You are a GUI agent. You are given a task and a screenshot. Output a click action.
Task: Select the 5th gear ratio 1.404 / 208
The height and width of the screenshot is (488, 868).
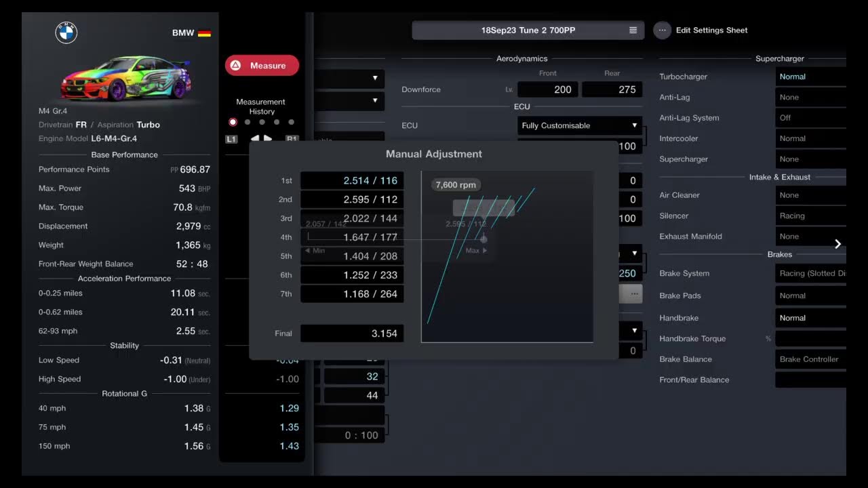tap(352, 256)
